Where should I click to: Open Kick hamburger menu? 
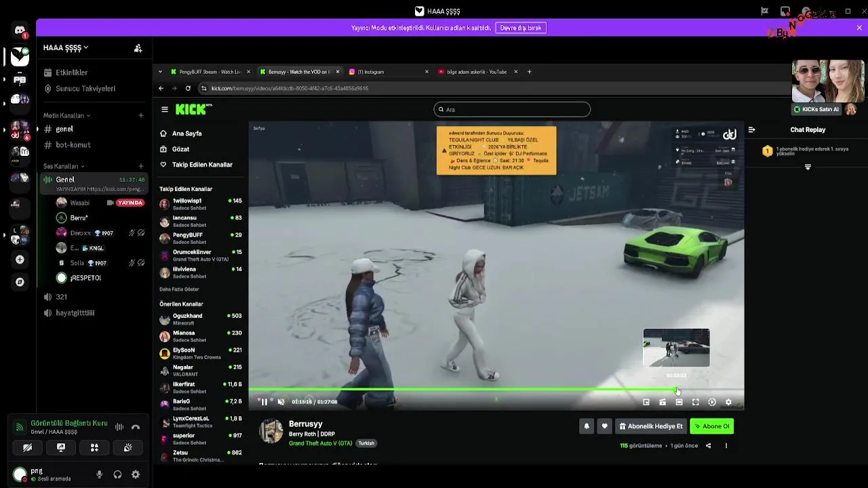coord(164,109)
